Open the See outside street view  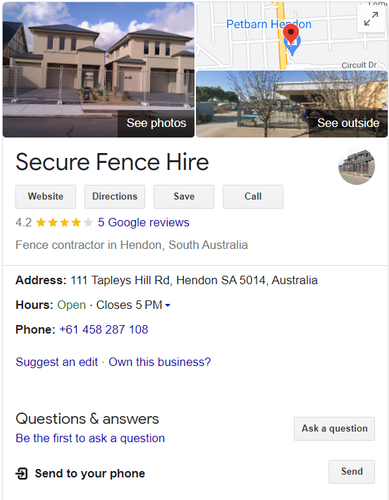click(x=292, y=104)
